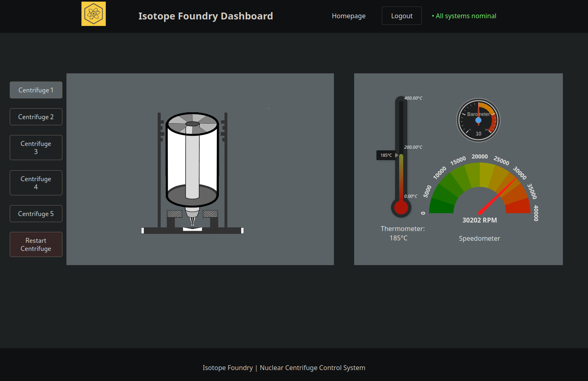Viewport: 588px width, 381px height.
Task: Click the barometer gauge dial
Action: (479, 120)
